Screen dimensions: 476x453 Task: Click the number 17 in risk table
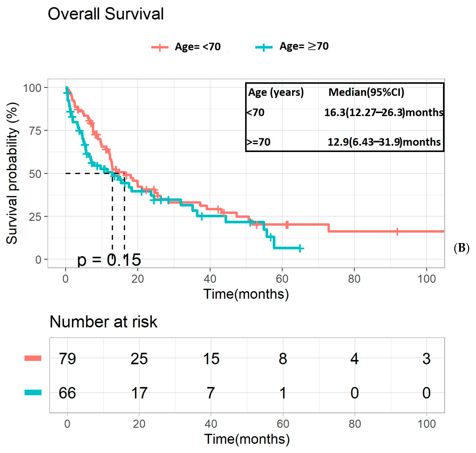click(139, 393)
